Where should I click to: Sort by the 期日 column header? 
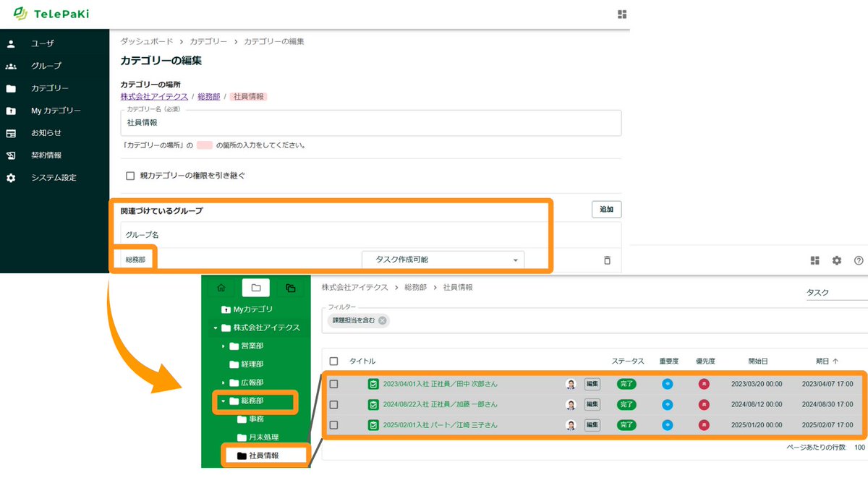click(x=827, y=361)
